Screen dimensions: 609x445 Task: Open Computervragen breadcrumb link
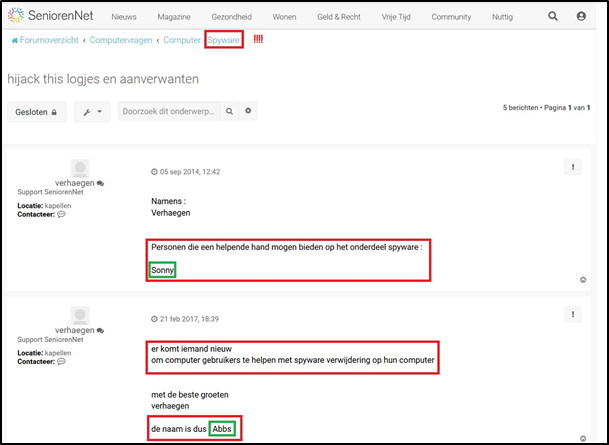click(122, 40)
